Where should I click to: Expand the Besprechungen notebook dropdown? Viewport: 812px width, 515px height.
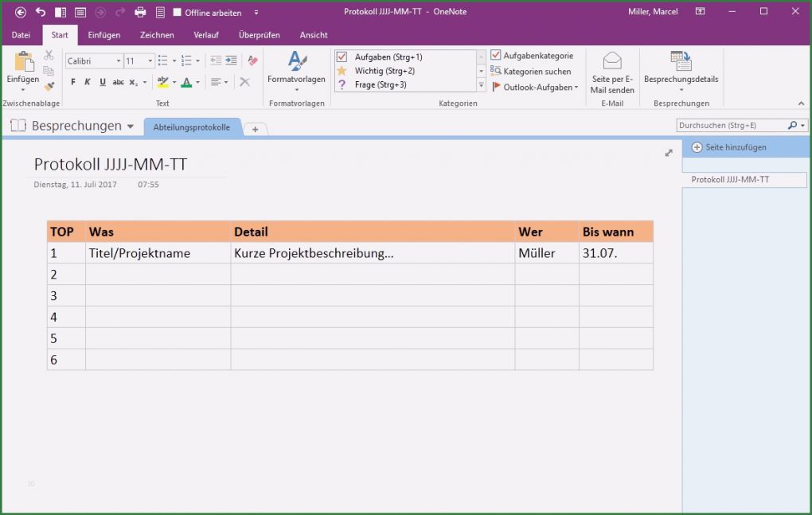click(x=130, y=125)
